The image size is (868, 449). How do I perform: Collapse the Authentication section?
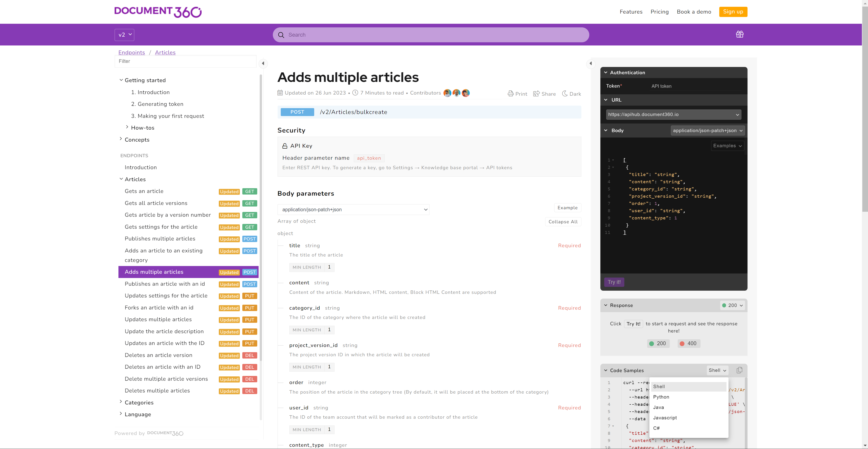point(606,72)
